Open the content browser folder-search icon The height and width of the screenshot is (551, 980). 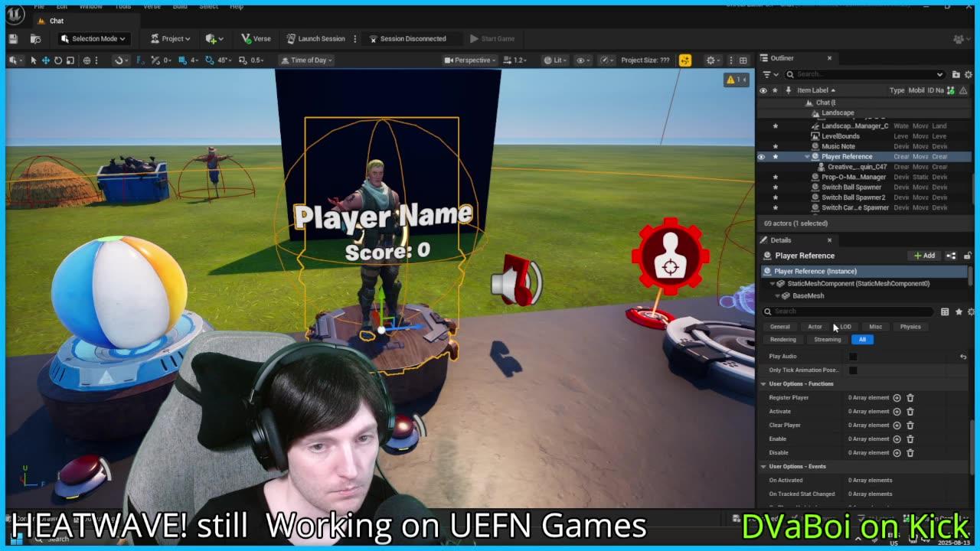coord(35,38)
